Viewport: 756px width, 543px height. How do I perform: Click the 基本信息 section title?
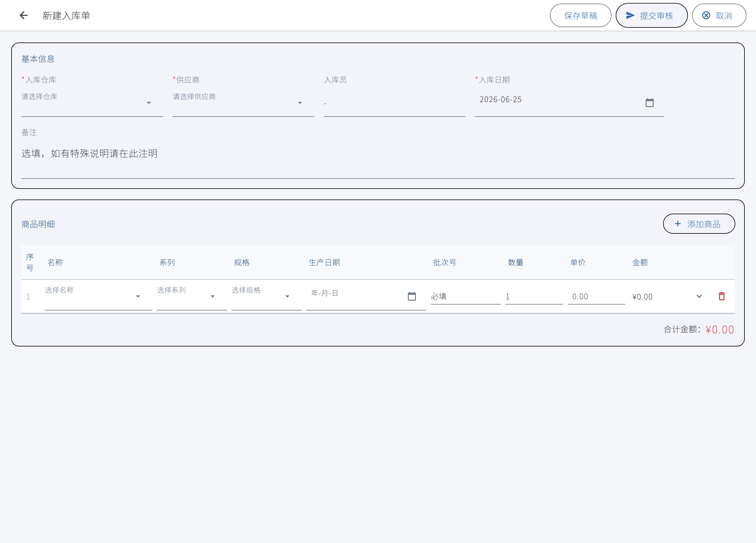[38, 59]
